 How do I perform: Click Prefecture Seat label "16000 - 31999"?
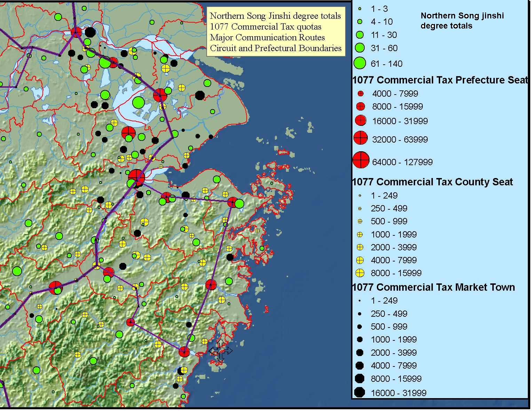tap(400, 121)
